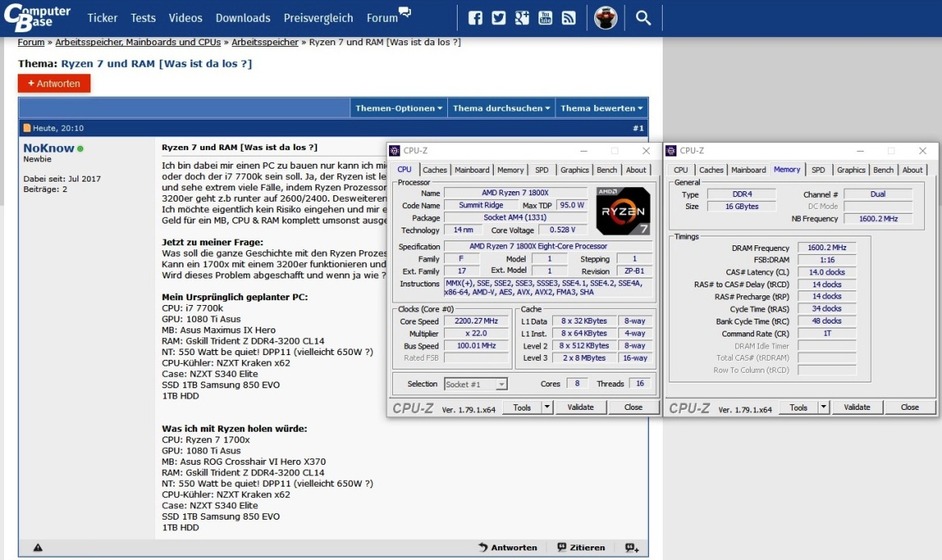Switch to Graphics tab in the Memory window

tap(852, 170)
